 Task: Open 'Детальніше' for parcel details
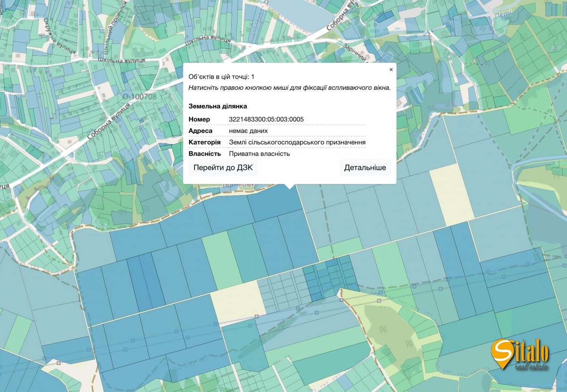pos(365,168)
